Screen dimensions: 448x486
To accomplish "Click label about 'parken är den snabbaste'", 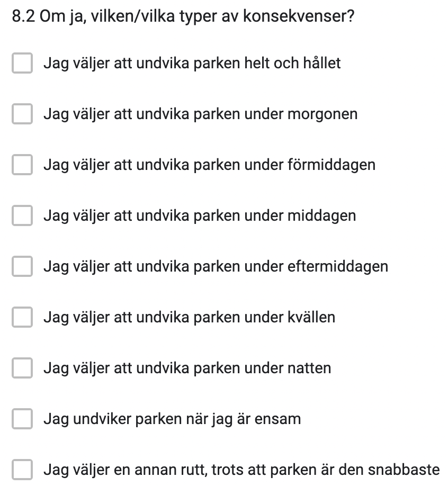I will [x=241, y=470].
